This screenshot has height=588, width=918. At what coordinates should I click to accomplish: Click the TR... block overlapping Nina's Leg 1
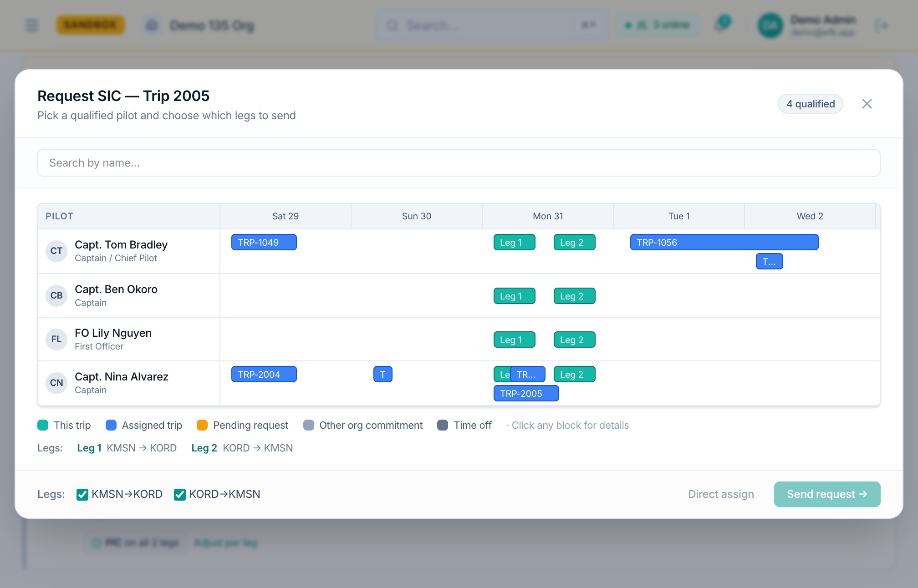(x=528, y=375)
